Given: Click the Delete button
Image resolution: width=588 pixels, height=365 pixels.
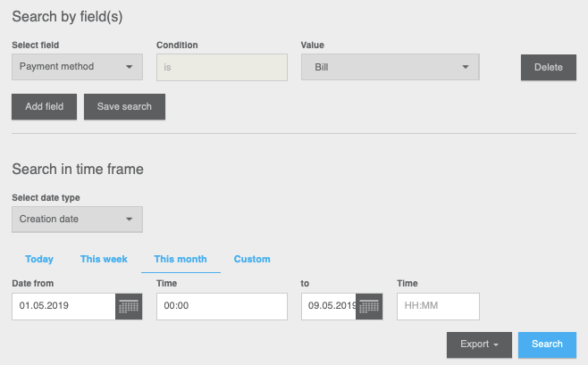Looking at the screenshot, I should tap(549, 68).
